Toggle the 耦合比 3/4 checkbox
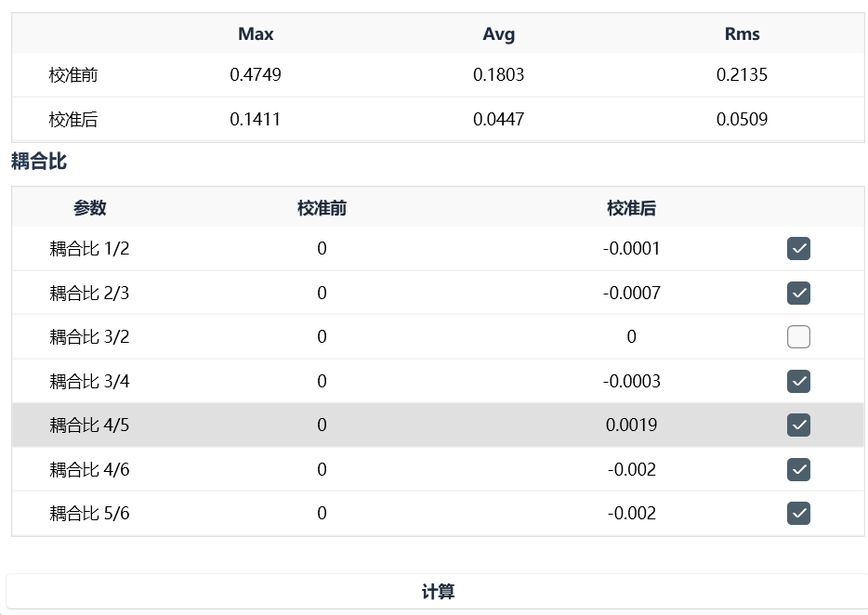 tap(798, 381)
